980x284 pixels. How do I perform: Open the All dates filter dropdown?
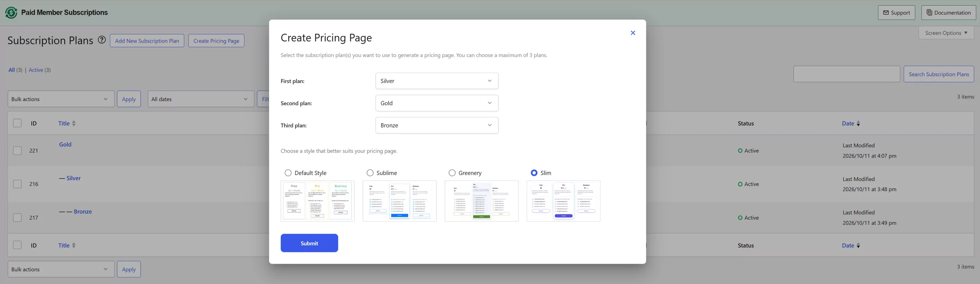coord(201,99)
